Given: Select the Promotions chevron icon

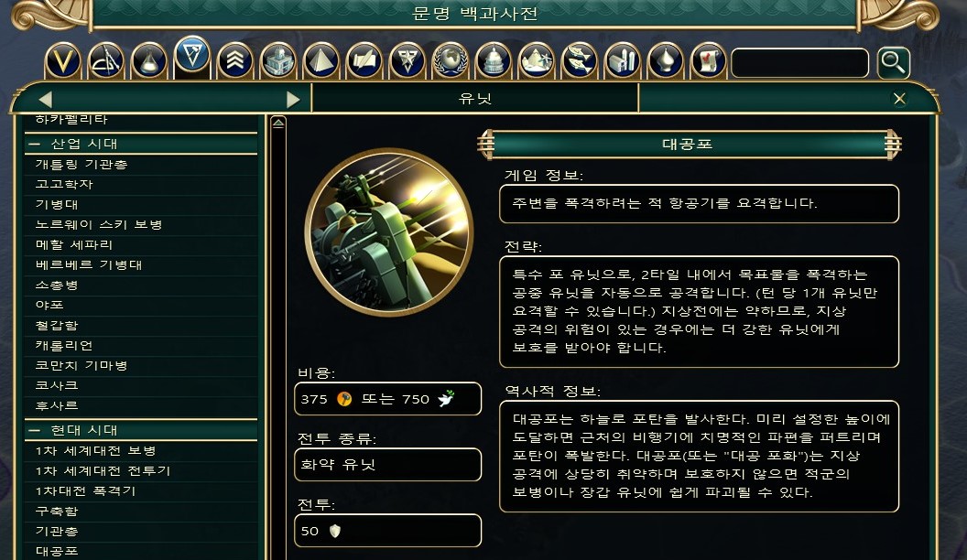Looking at the screenshot, I should [x=235, y=61].
